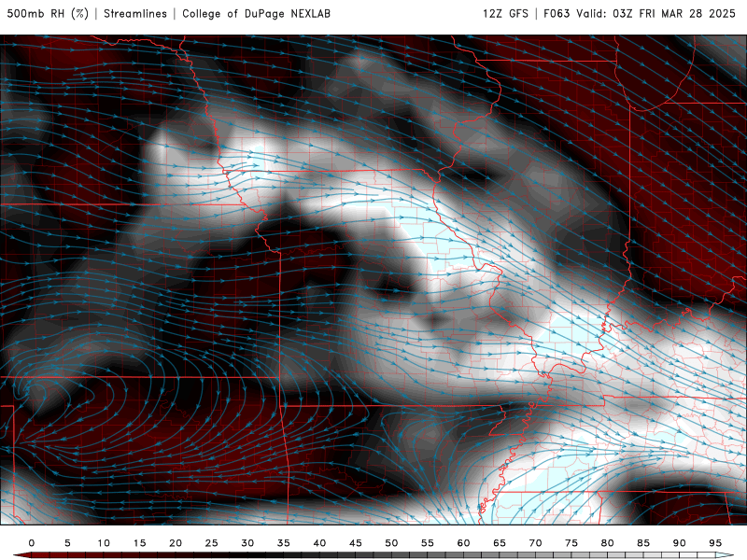Click the "75" colorbar scale label
747x560 pixels.
pyautogui.click(x=571, y=543)
